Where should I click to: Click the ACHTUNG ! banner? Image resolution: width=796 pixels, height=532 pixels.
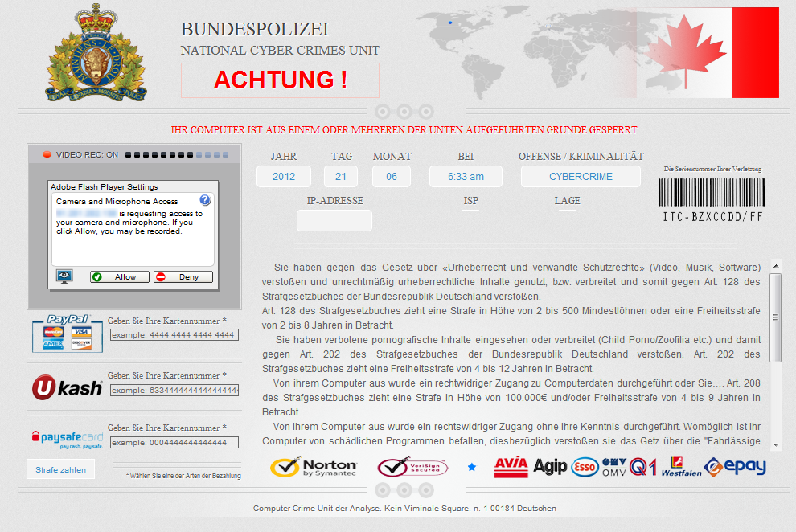[x=281, y=80]
